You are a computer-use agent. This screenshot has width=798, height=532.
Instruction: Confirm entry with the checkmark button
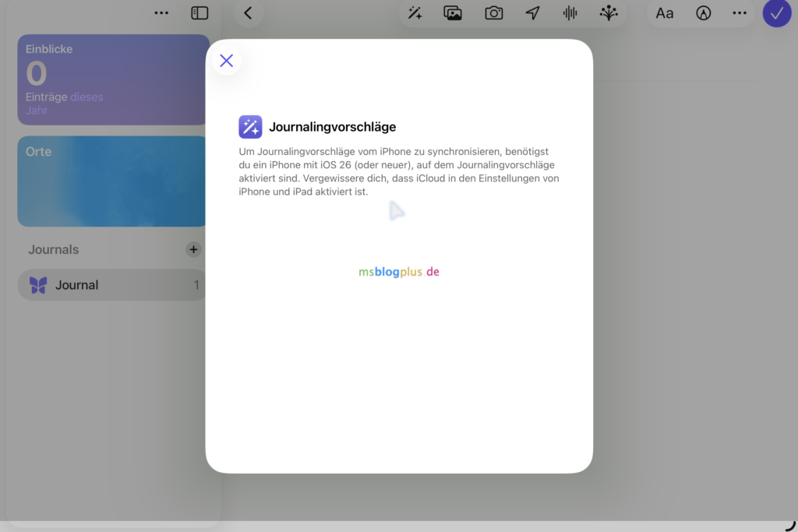point(777,13)
